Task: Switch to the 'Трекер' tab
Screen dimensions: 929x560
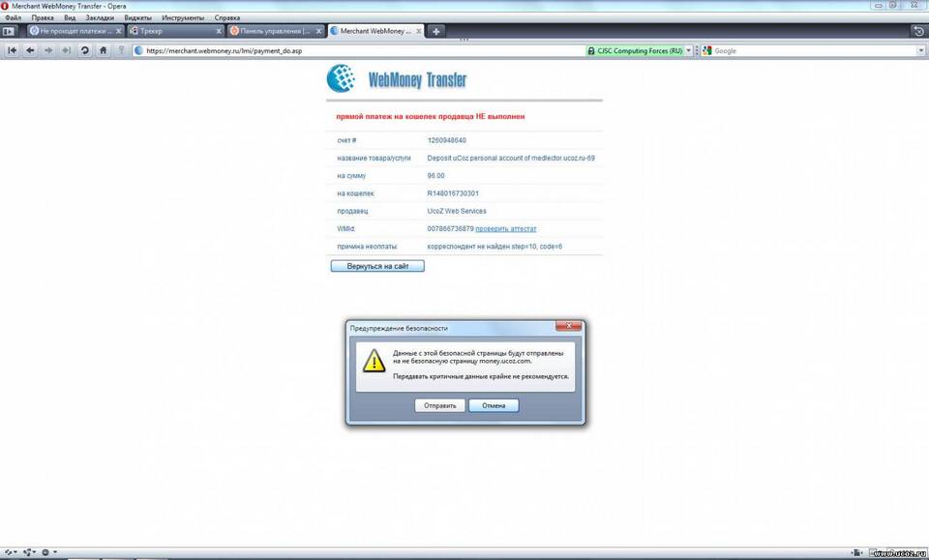Action: 175,31
